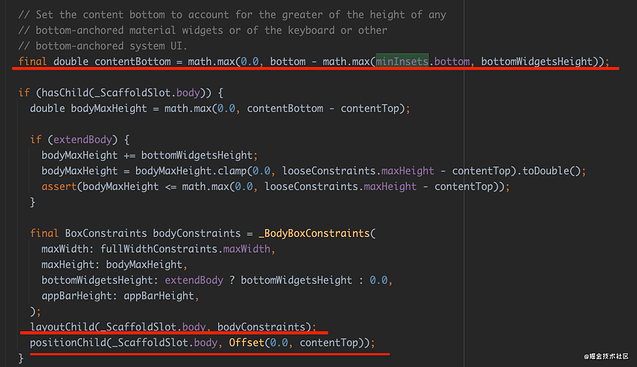Click the _BodyBoxConstraints constructor name
The image size is (637, 367).
tap(314, 233)
